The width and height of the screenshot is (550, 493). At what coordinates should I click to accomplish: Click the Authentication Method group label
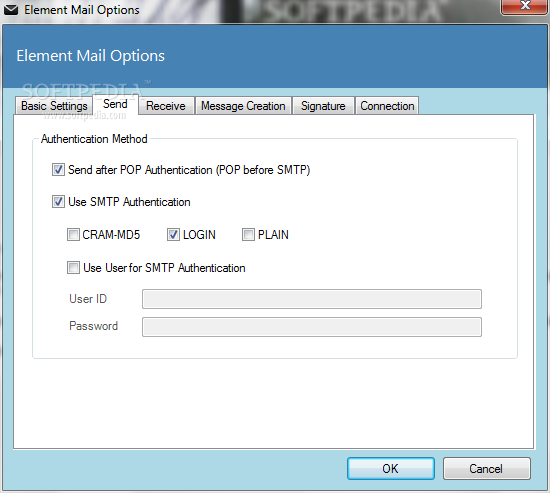pyautogui.click(x=94, y=139)
